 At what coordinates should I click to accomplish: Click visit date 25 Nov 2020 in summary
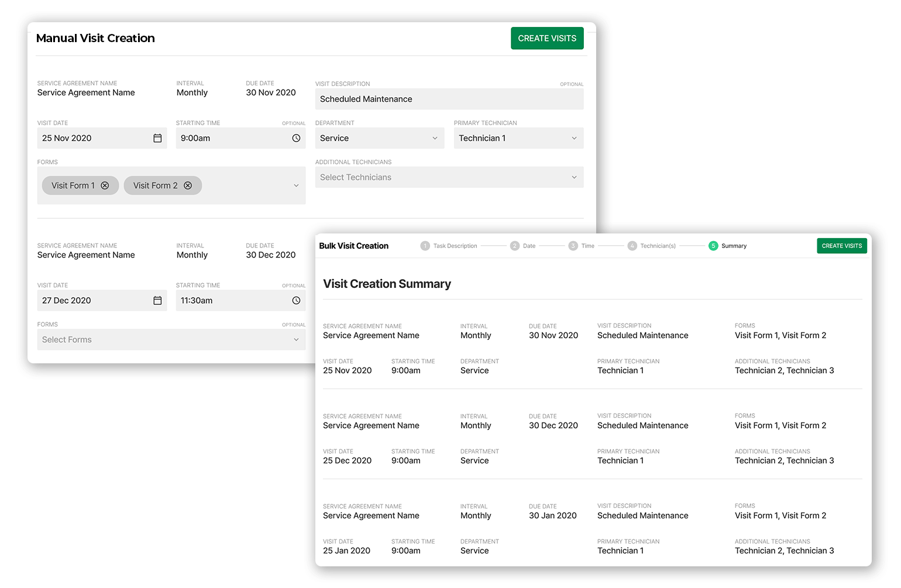click(x=347, y=370)
